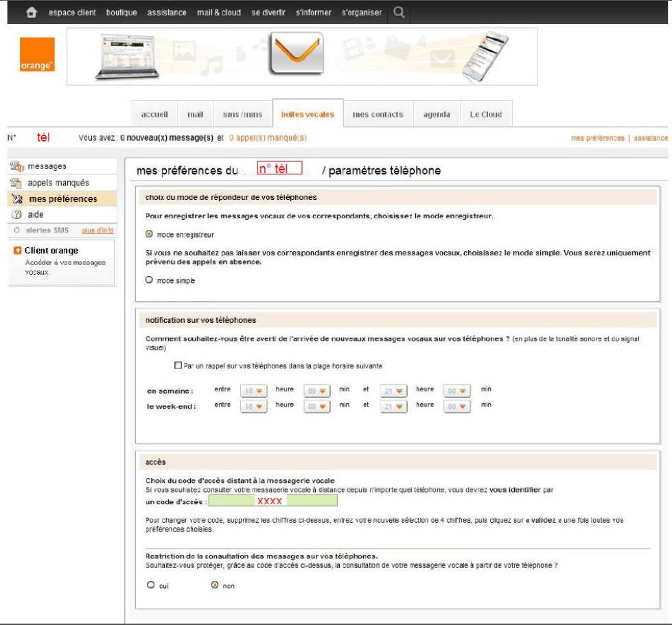Click the messages icon in sidebar

17,167
